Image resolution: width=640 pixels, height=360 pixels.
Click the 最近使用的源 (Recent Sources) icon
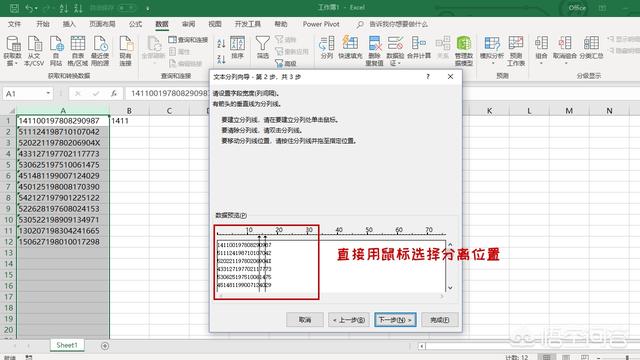click(x=100, y=51)
